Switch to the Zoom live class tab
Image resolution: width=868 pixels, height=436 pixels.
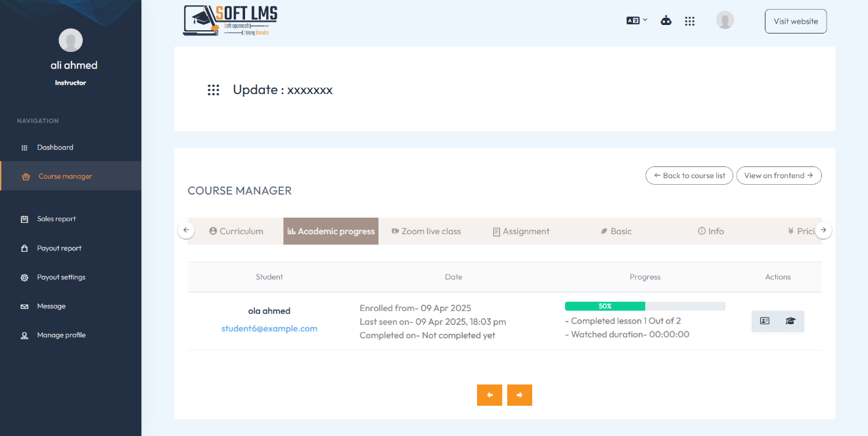coord(426,231)
